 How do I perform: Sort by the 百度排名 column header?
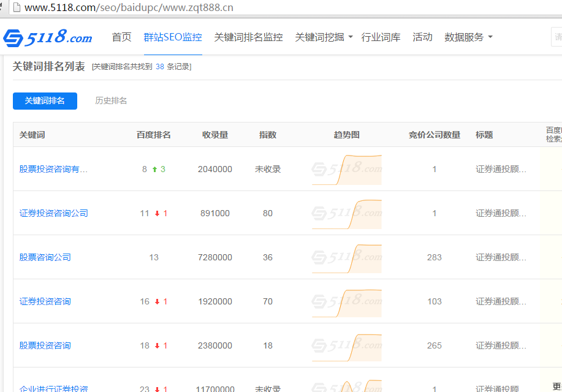pyautogui.click(x=153, y=135)
